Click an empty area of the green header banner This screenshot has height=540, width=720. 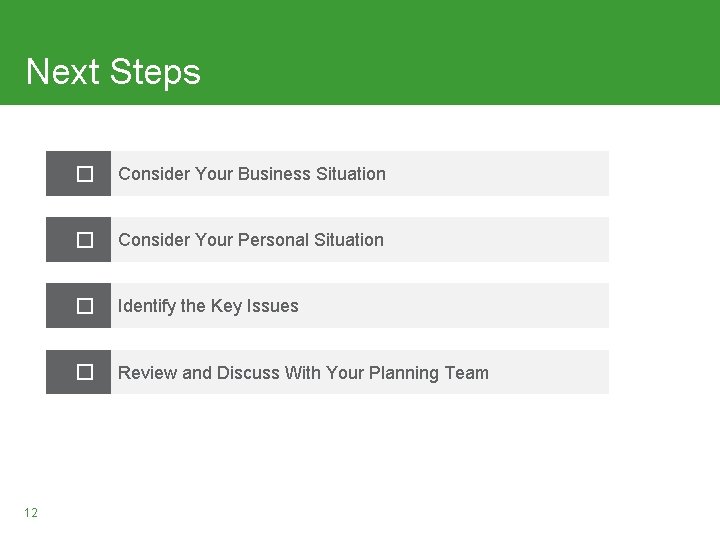[459, 51]
